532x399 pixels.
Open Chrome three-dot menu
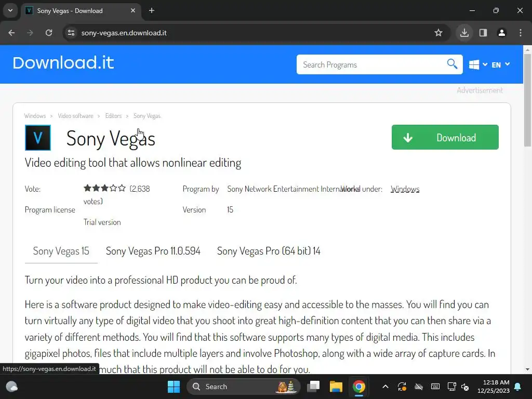point(521,33)
